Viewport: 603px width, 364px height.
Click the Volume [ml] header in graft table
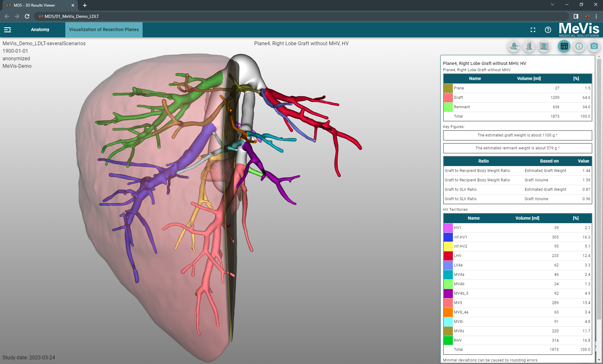(x=529, y=78)
